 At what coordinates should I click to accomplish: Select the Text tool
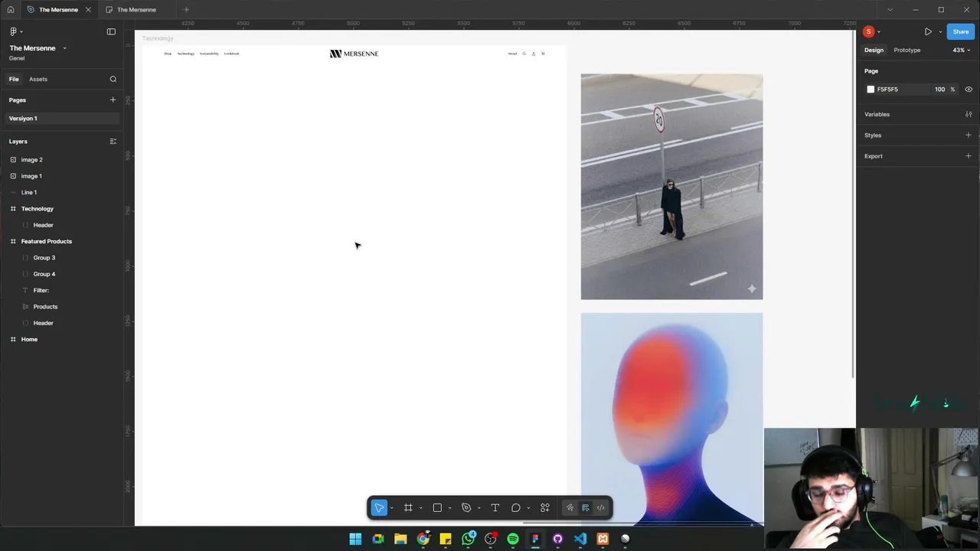coord(495,508)
